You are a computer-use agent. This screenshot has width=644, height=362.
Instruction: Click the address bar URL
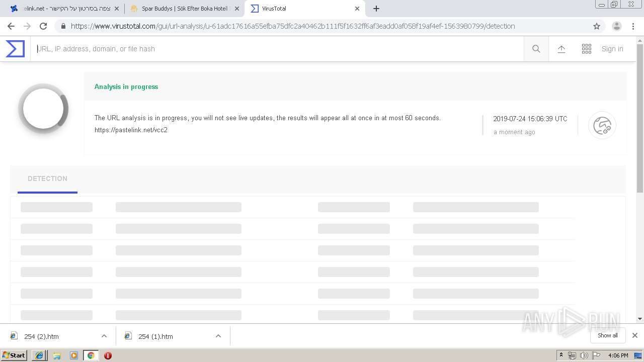[x=293, y=26]
